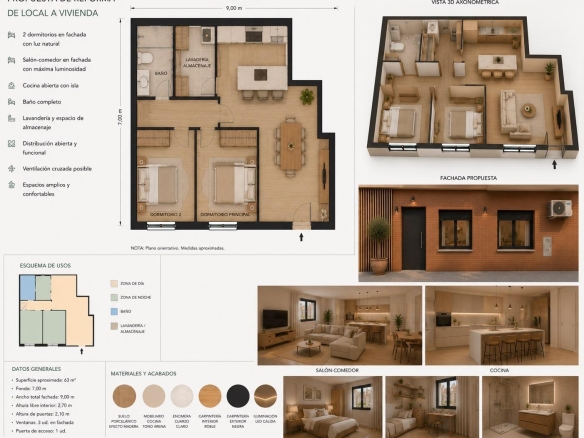Click the 'ESQUEMA DE USOS' heading

pos(45,266)
